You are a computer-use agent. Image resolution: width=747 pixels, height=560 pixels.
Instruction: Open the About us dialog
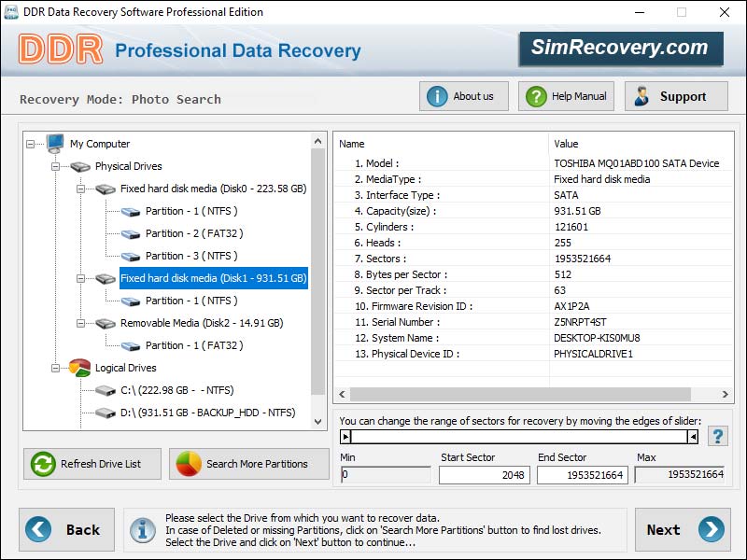coord(463,96)
